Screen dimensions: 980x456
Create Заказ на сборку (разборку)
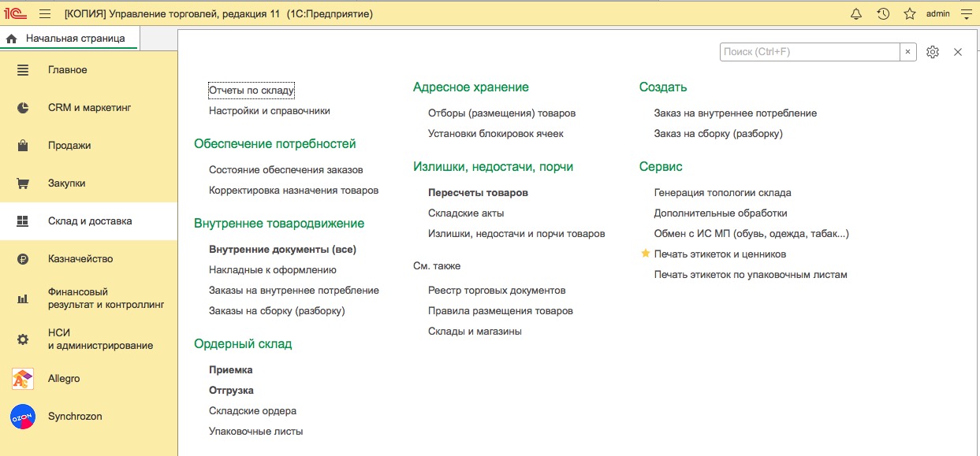(x=719, y=134)
